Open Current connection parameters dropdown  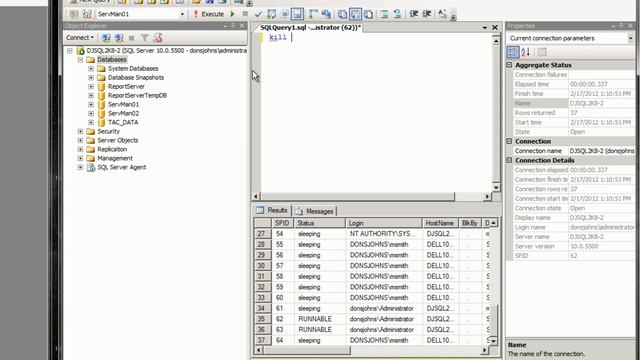tap(630, 38)
